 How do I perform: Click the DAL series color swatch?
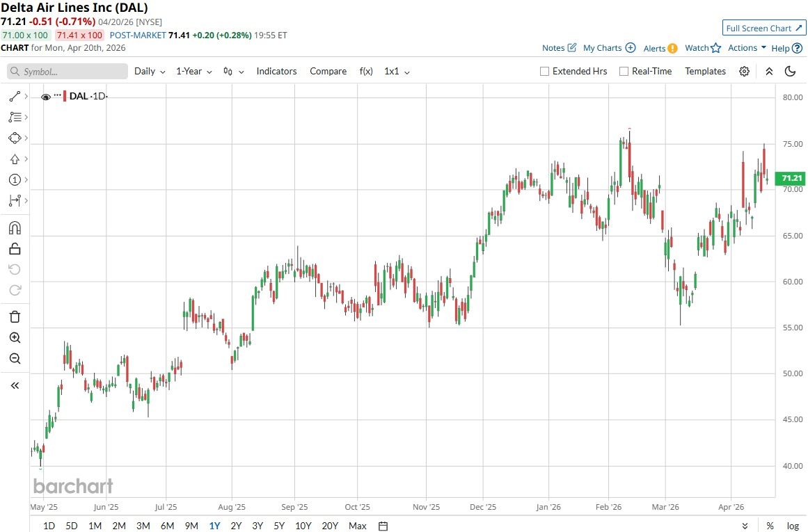coord(65,96)
